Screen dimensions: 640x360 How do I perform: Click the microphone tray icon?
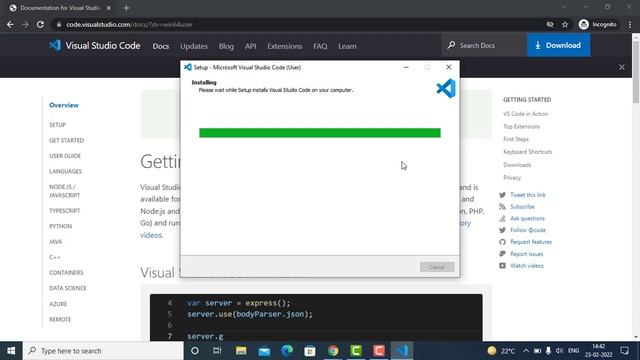coord(548,351)
